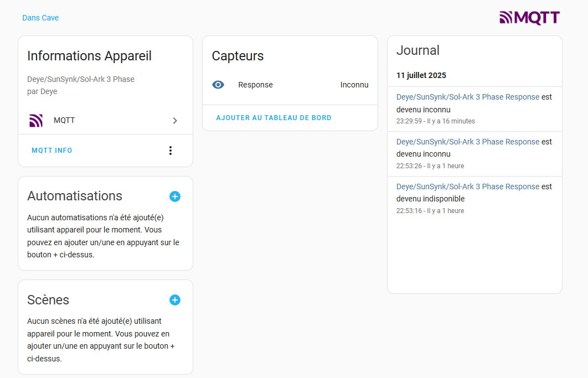588x378 pixels.
Task: Open journal entry link at 22:53:16
Action: click(468, 187)
